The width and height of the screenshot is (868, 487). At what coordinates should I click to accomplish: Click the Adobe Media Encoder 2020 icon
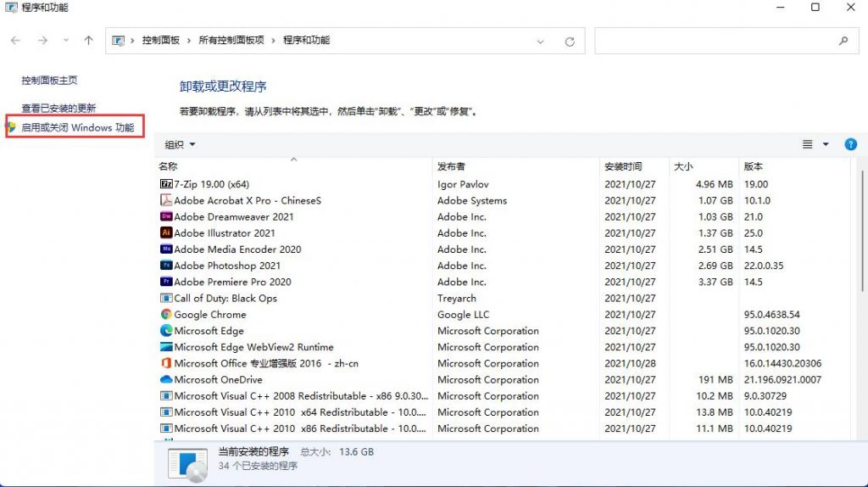pyautogui.click(x=166, y=249)
